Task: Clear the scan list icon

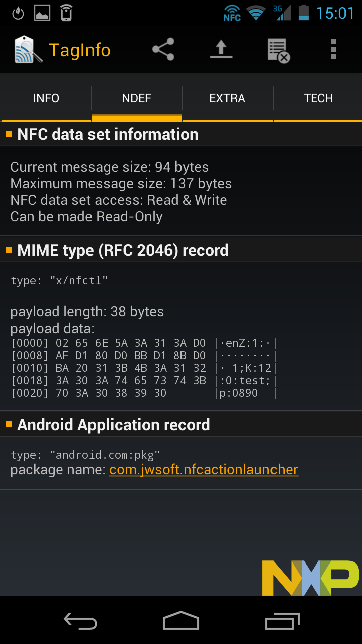Action: tap(279, 50)
